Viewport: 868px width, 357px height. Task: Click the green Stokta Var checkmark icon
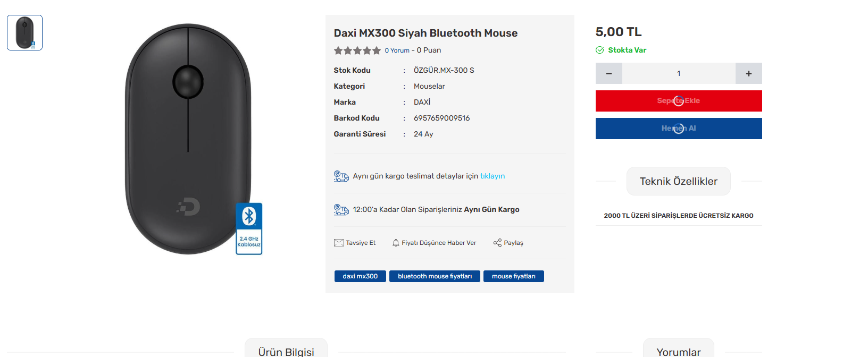(x=600, y=50)
